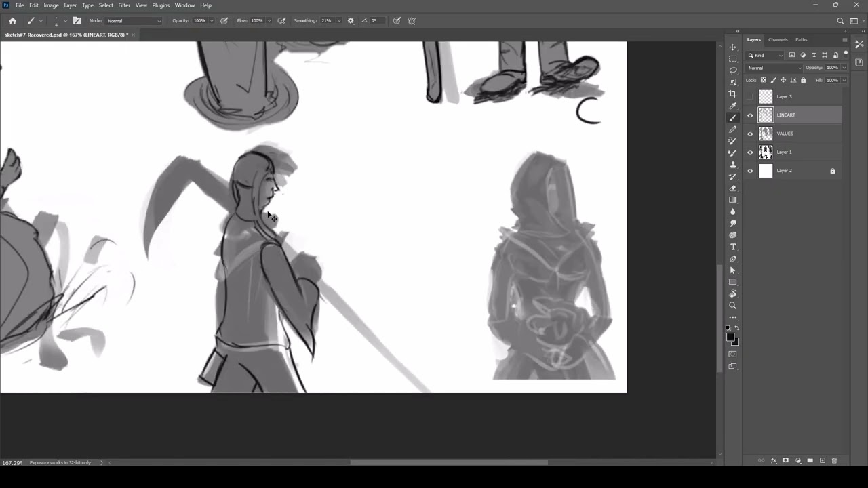Select the Rectangle shape tool

click(732, 282)
